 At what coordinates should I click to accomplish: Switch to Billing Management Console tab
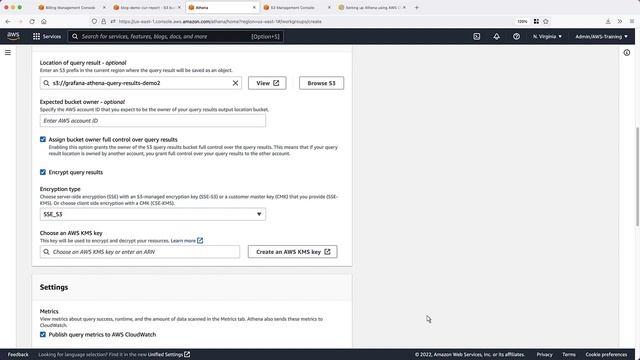point(71,7)
